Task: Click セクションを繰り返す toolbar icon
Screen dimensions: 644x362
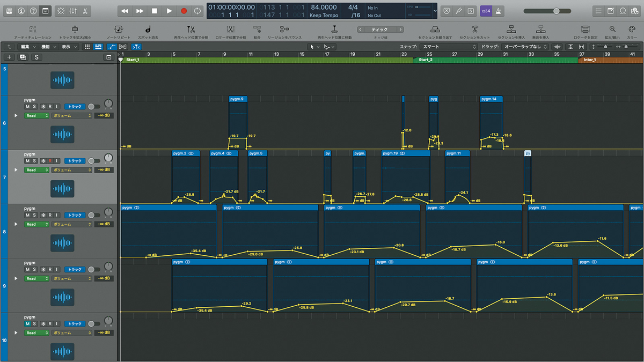Action: coord(436,29)
